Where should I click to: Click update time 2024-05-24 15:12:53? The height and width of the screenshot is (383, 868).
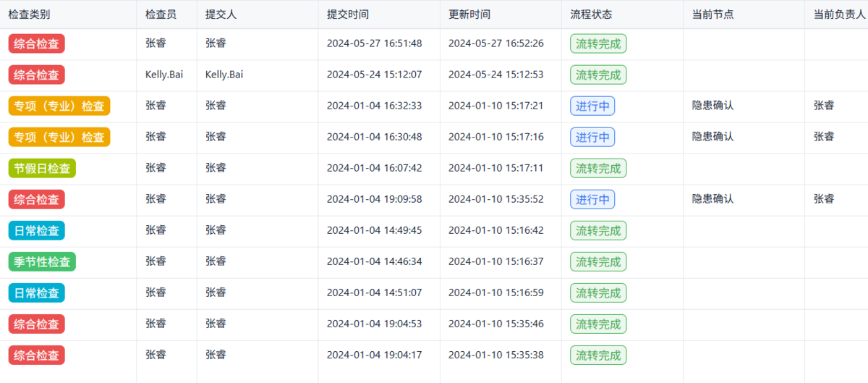click(495, 75)
